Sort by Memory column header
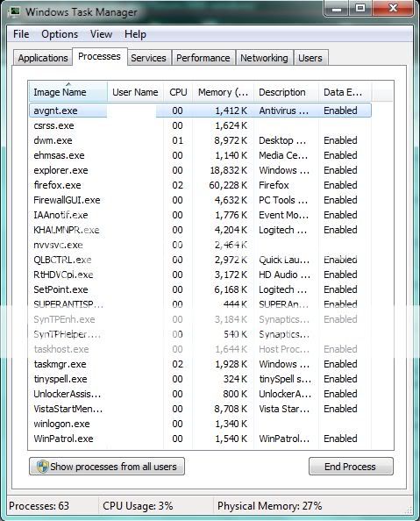This screenshot has width=420, height=521. [x=223, y=92]
